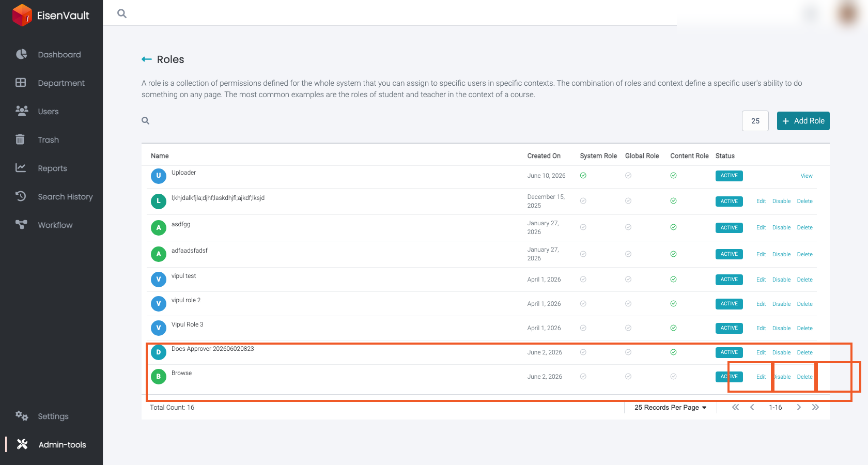This screenshot has height=465, width=868.
Task: Click the roles table search icon
Action: (x=146, y=120)
